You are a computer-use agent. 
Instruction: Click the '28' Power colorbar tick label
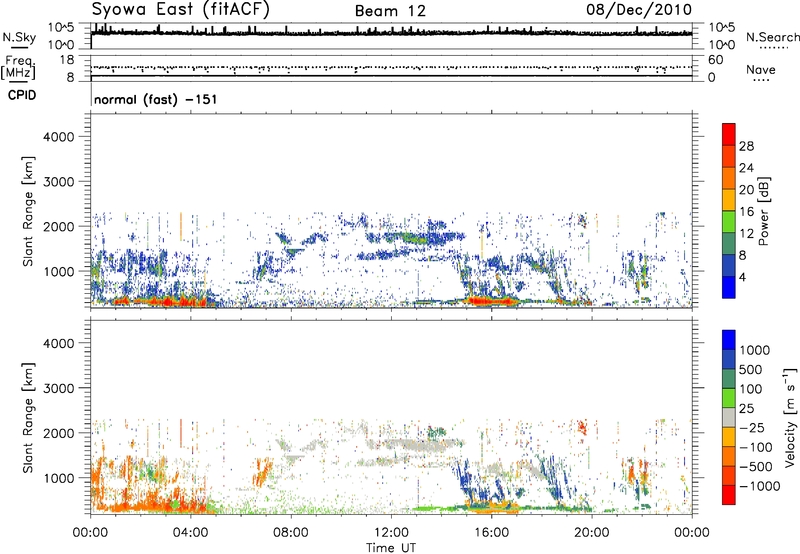coord(746,146)
